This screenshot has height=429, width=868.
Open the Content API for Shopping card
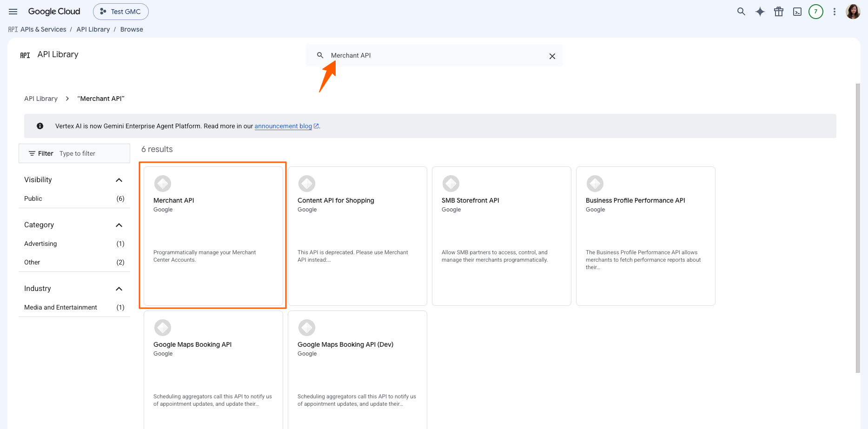[358, 236]
